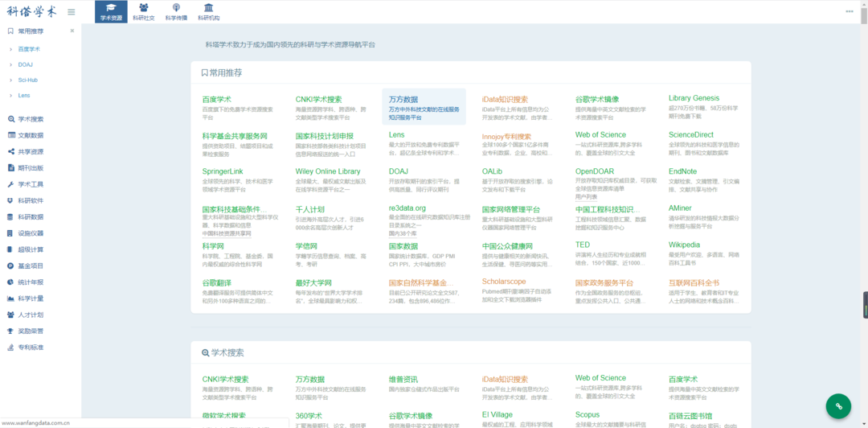Click the 专利标准 stamp icon in sidebar
The height and width of the screenshot is (428, 868).
click(x=11, y=348)
